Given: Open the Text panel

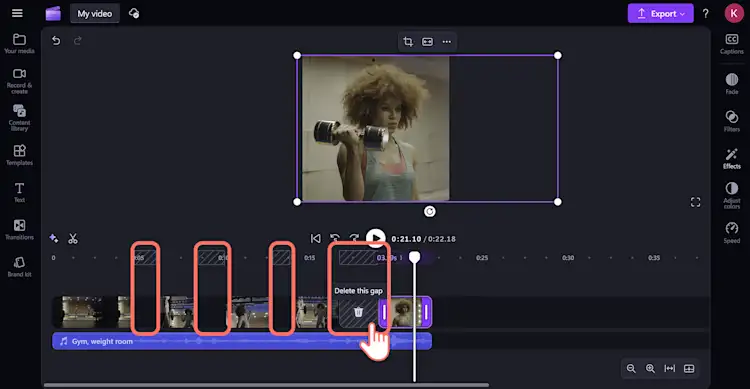Looking at the screenshot, I should pos(19,192).
